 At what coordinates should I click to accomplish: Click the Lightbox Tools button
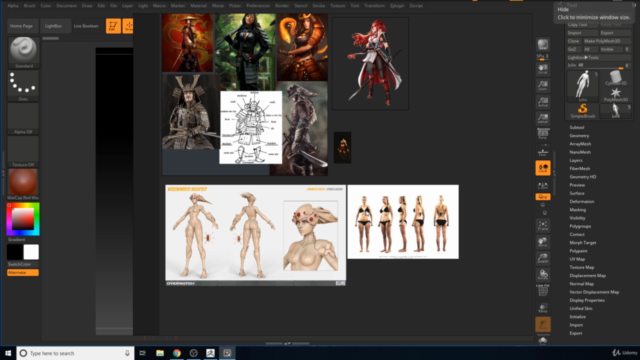pos(599,57)
